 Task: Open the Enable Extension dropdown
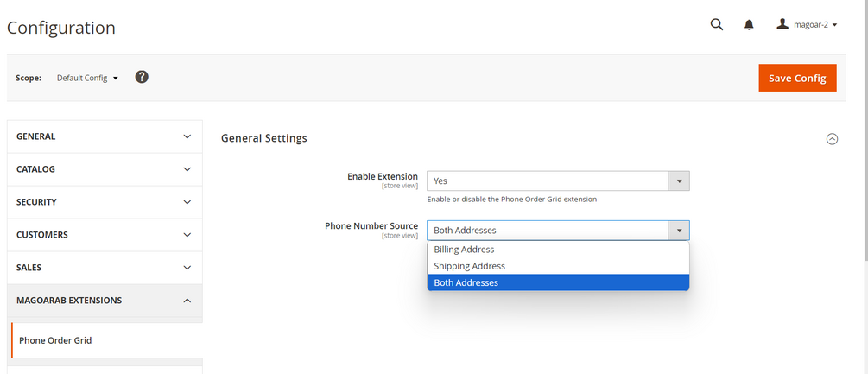558,181
